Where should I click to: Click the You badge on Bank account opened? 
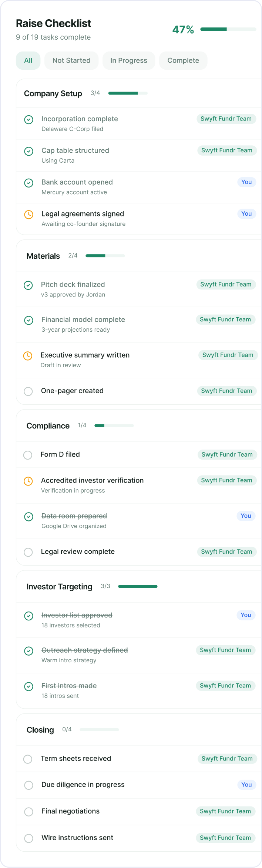pyautogui.click(x=246, y=182)
